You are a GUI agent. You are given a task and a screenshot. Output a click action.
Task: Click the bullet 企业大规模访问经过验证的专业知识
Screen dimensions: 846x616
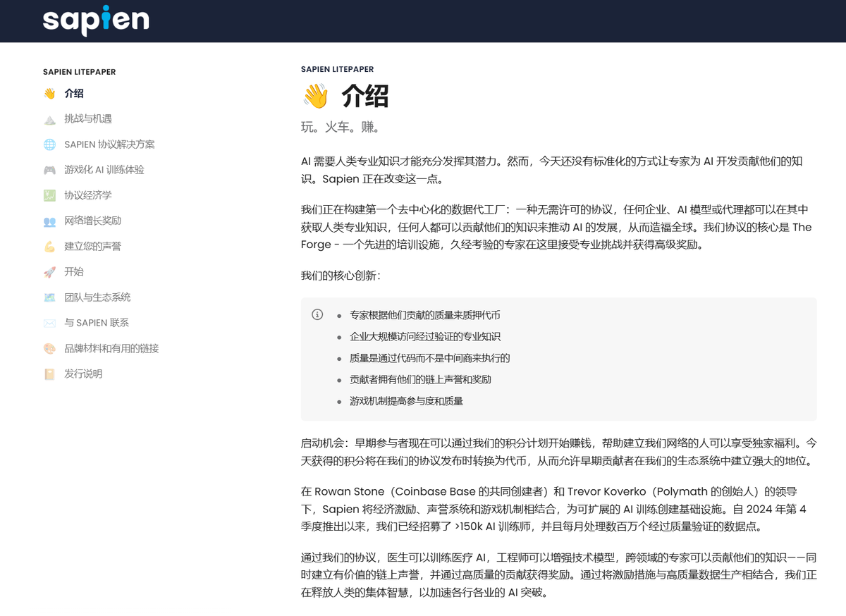(x=425, y=337)
